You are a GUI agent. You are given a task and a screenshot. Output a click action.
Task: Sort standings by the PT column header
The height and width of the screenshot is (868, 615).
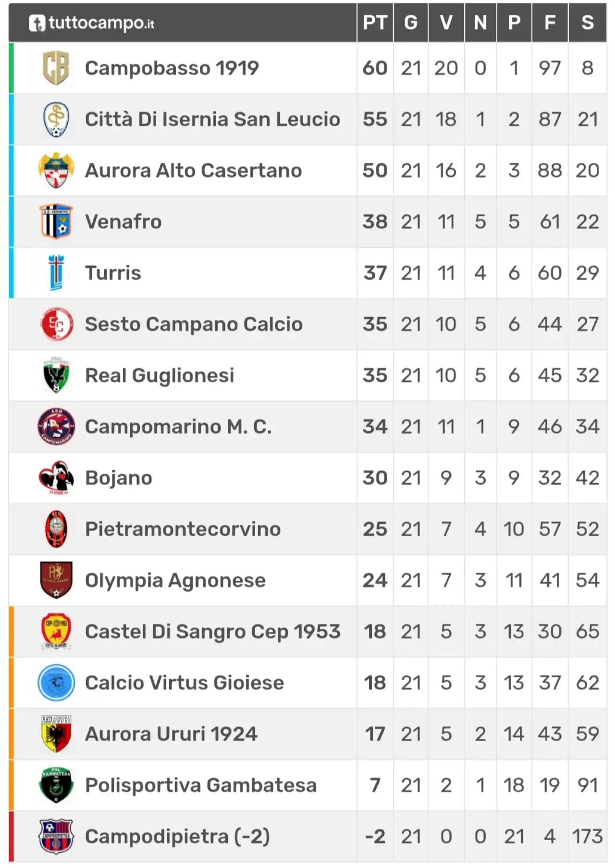(375, 23)
